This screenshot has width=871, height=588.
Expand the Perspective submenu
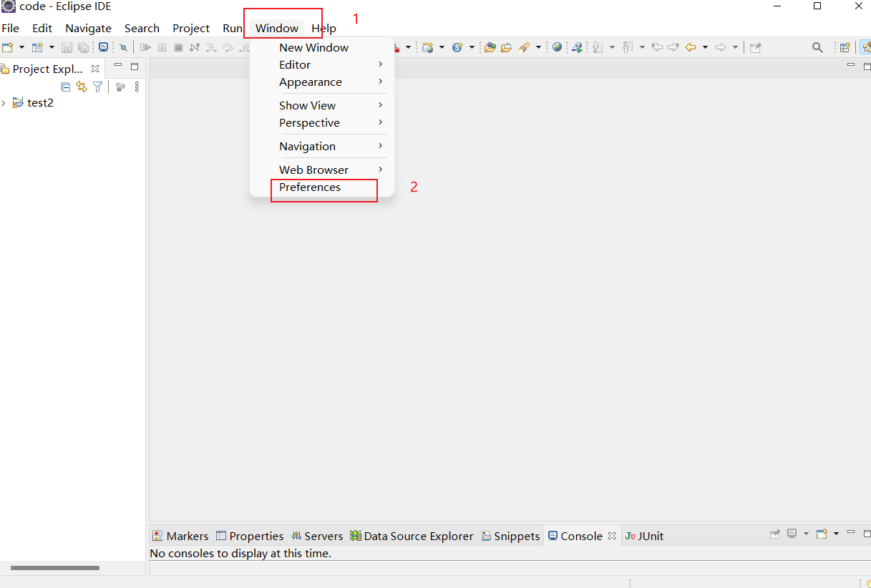[321, 122]
